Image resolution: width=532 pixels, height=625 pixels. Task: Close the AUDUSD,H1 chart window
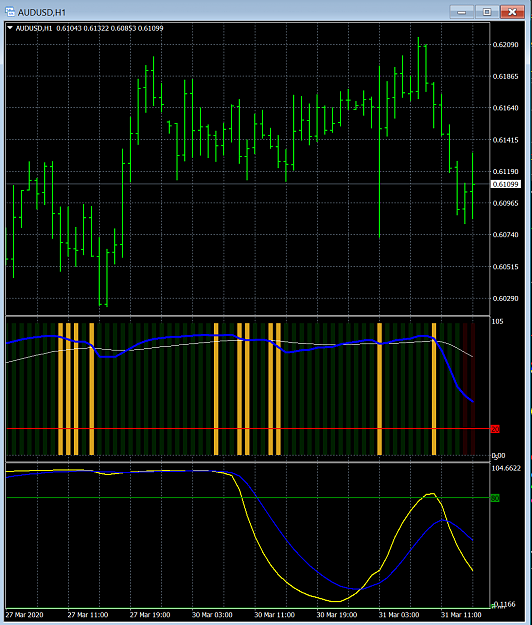coord(512,12)
